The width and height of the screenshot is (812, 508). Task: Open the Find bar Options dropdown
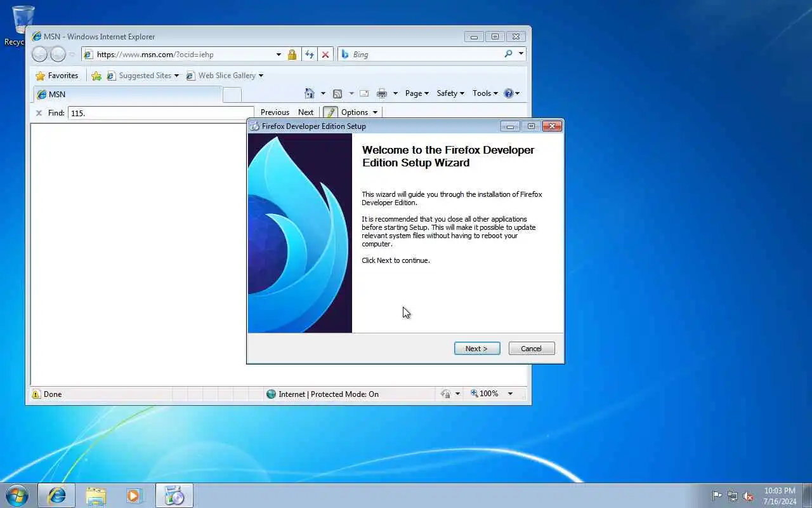359,112
